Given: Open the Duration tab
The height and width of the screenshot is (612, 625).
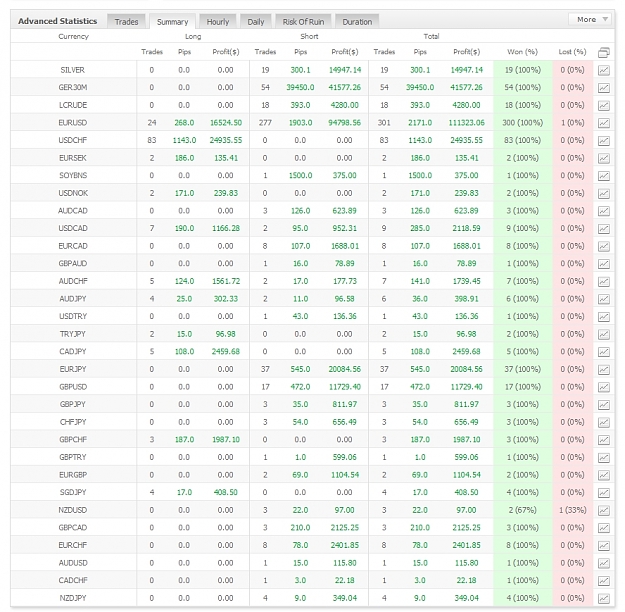Looking at the screenshot, I should (357, 22).
